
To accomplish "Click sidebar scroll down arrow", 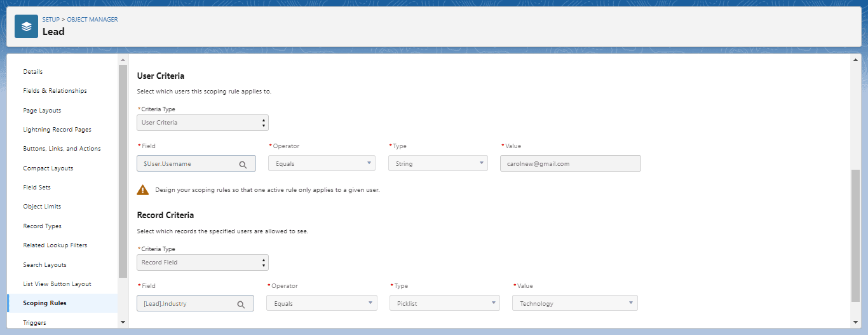I will point(123,322).
